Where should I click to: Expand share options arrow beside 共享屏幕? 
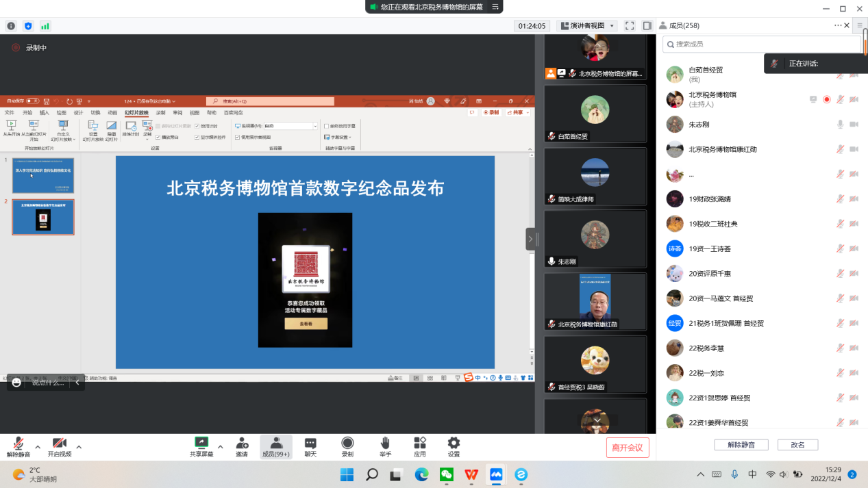pyautogui.click(x=221, y=447)
